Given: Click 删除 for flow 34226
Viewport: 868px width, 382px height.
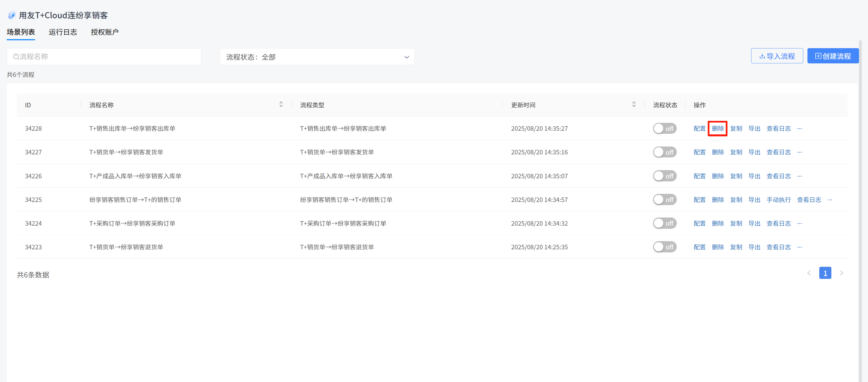Looking at the screenshot, I should pyautogui.click(x=718, y=176).
